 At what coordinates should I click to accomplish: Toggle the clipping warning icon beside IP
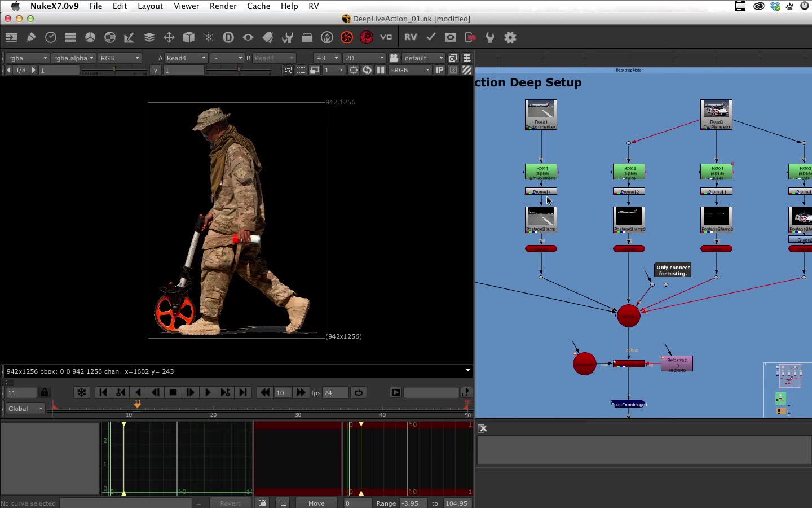point(453,70)
